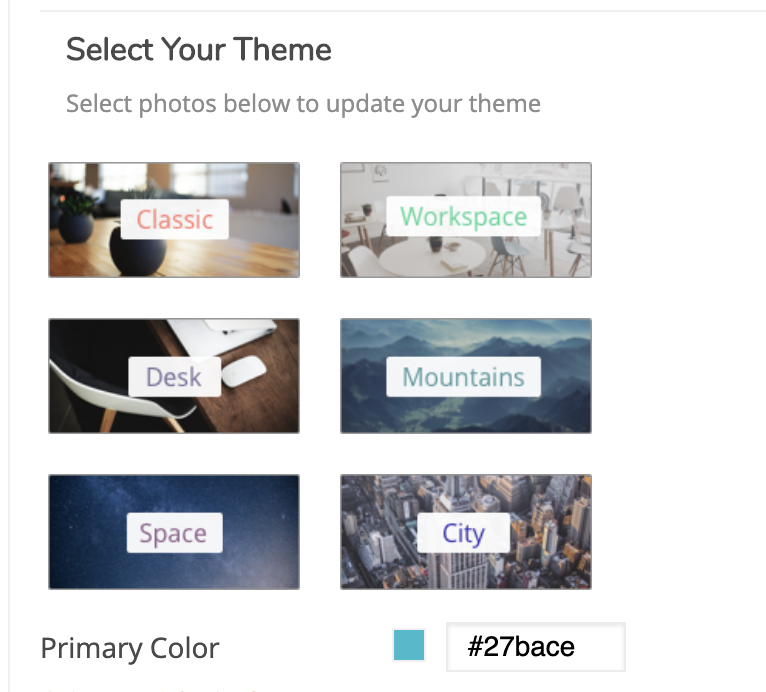Select the Space theme photo
The height and width of the screenshot is (692, 766).
point(174,532)
